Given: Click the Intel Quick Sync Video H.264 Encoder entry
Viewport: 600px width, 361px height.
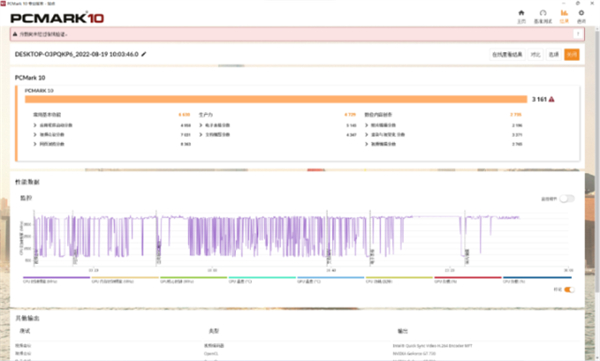Looking at the screenshot, I should point(432,346).
